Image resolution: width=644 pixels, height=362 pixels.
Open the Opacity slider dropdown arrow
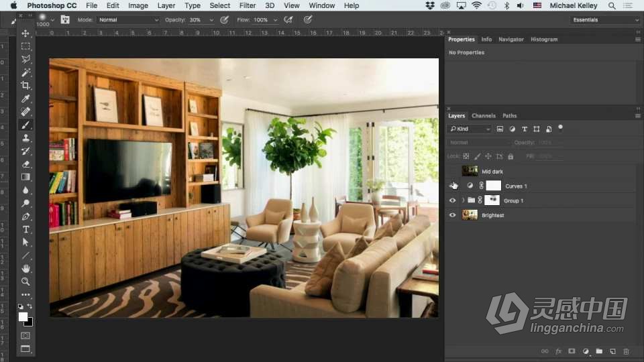pyautogui.click(x=211, y=19)
